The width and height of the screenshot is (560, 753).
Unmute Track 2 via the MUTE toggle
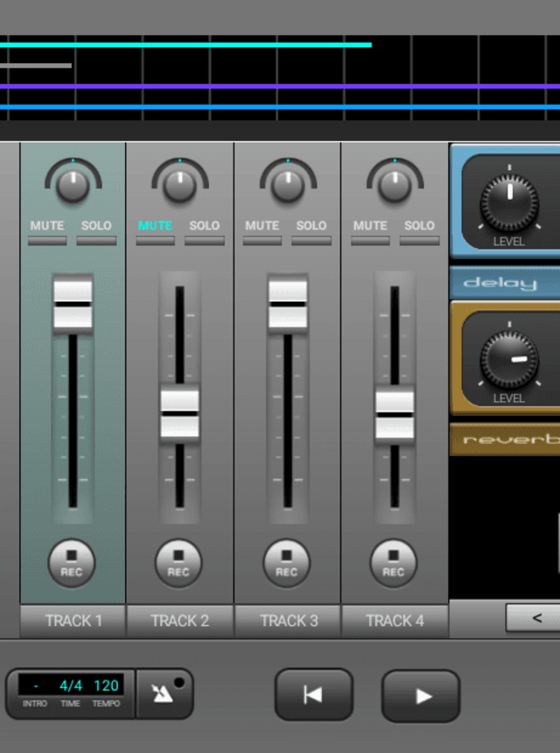point(155,233)
